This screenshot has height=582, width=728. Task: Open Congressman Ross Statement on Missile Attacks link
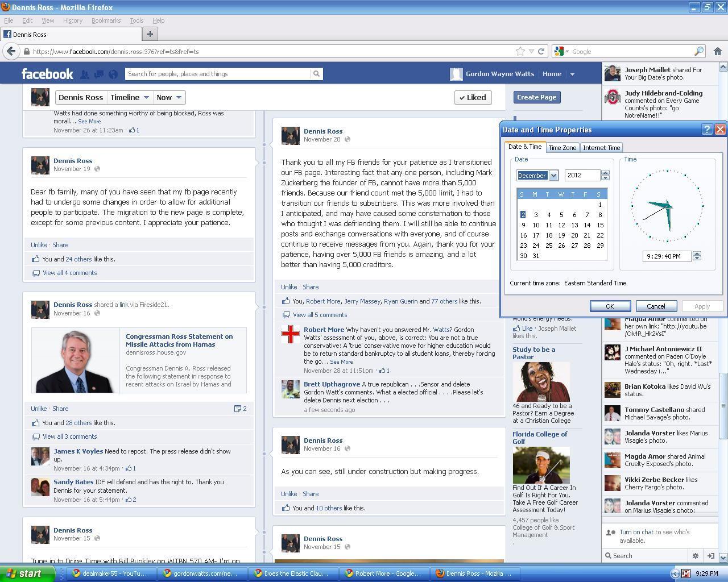179,340
